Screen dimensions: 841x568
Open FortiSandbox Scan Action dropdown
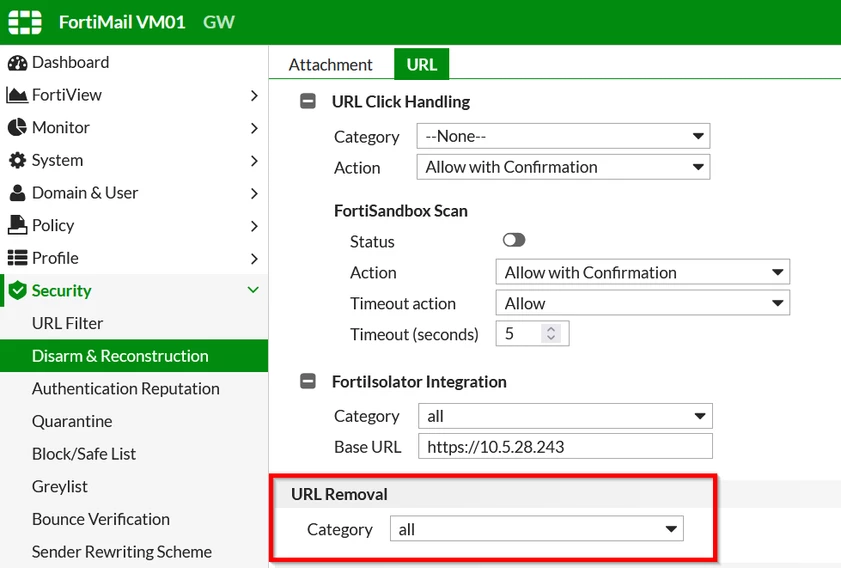[643, 272]
